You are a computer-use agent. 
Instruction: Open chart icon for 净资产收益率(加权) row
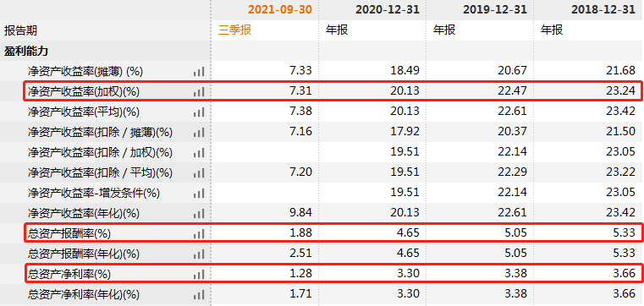pyautogui.click(x=199, y=92)
